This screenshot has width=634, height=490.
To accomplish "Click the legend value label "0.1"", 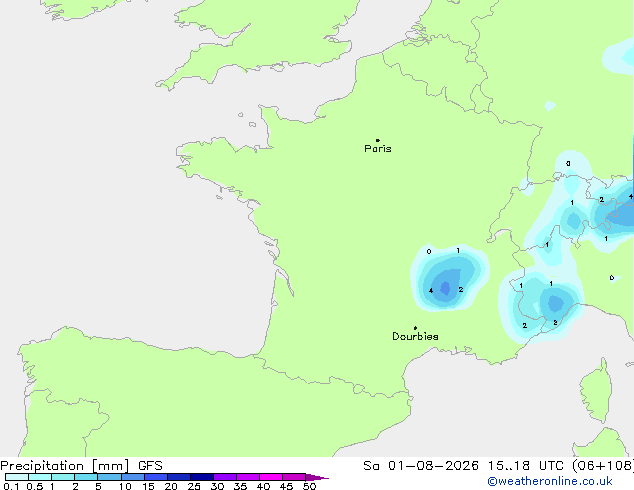I will pos(11,486).
